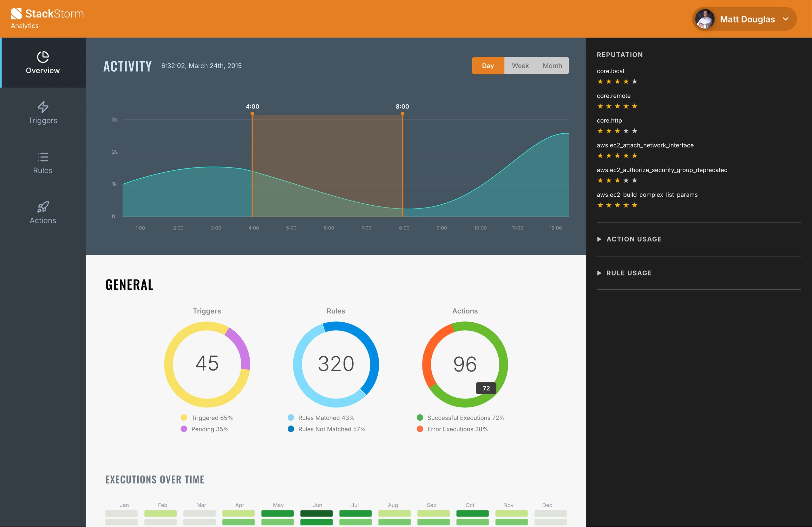Screen dimensions: 812x527
Task: Switch activity view to Week
Action: tap(520, 66)
